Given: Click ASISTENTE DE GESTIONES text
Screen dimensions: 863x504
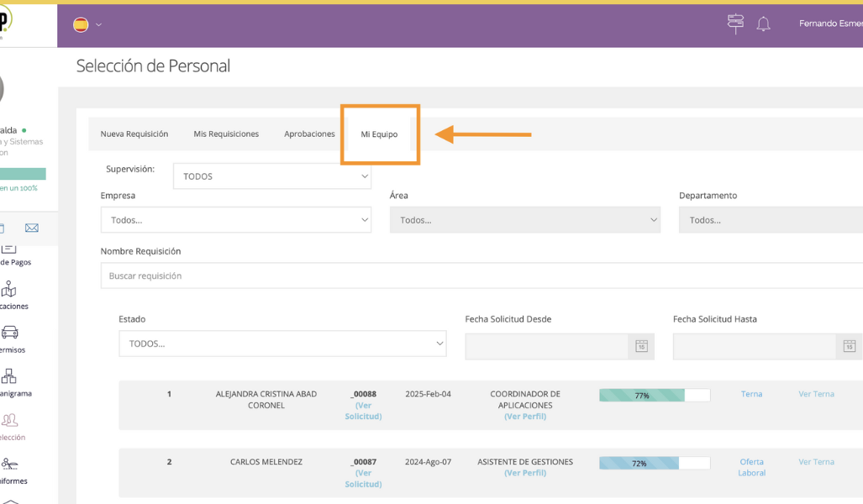Looking at the screenshot, I should pyautogui.click(x=525, y=462).
